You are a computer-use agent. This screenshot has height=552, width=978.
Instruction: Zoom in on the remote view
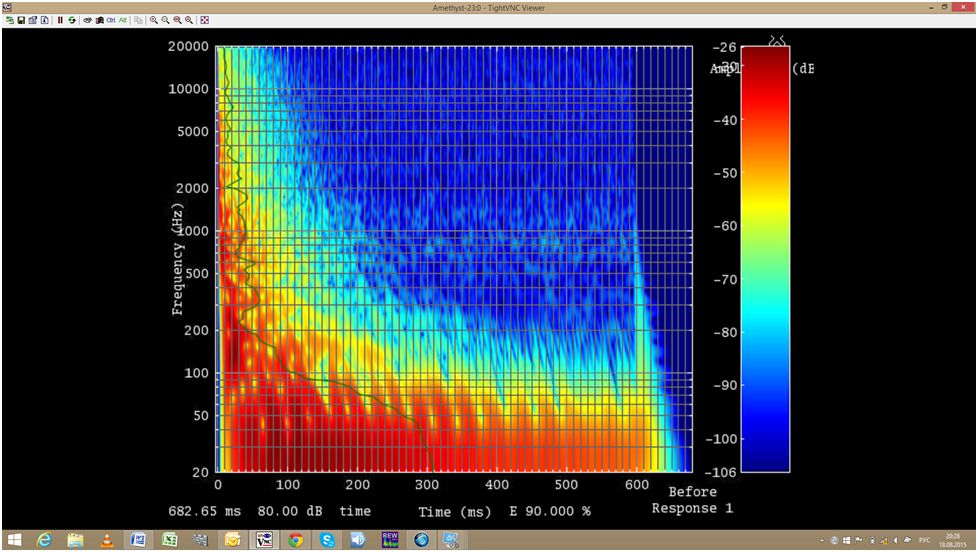pyautogui.click(x=154, y=20)
